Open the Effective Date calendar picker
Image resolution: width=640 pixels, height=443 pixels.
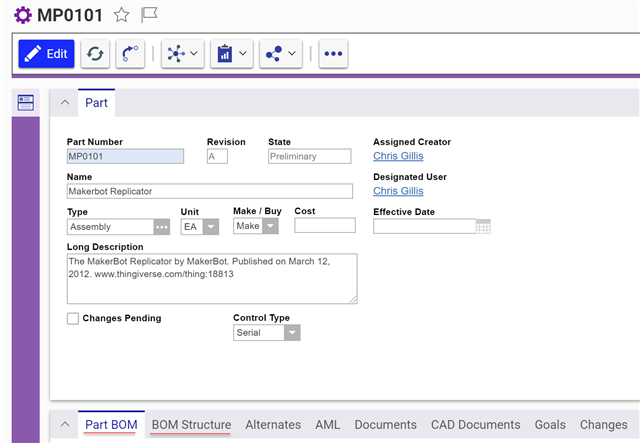(483, 226)
